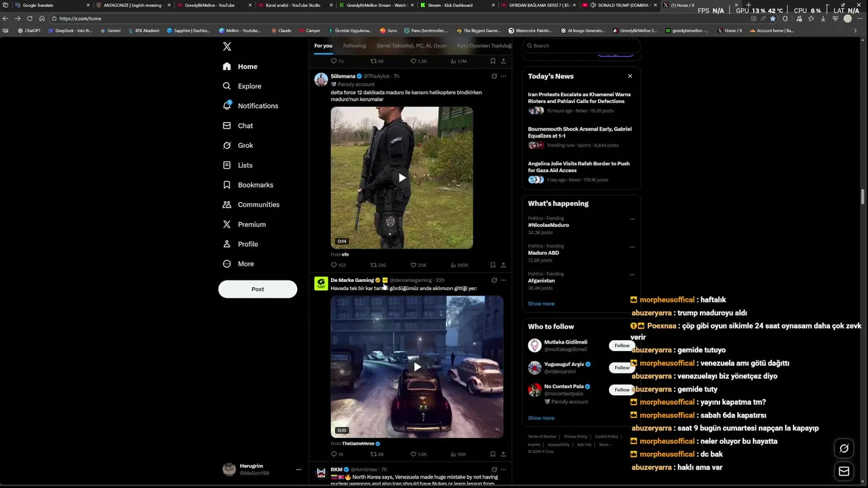
Task: Switch to Stream - Kick Dashboard browser tab
Action: point(456,5)
